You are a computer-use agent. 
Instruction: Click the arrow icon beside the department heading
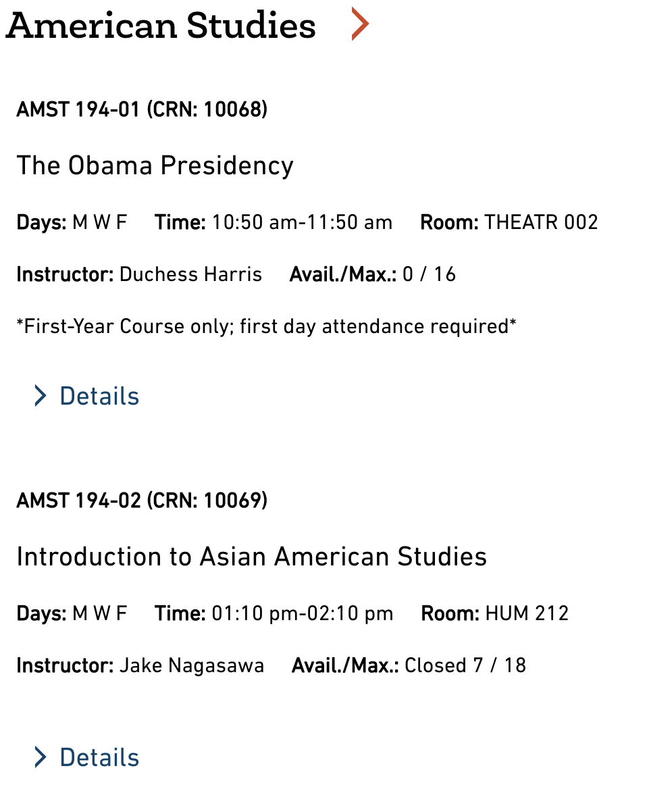click(359, 24)
